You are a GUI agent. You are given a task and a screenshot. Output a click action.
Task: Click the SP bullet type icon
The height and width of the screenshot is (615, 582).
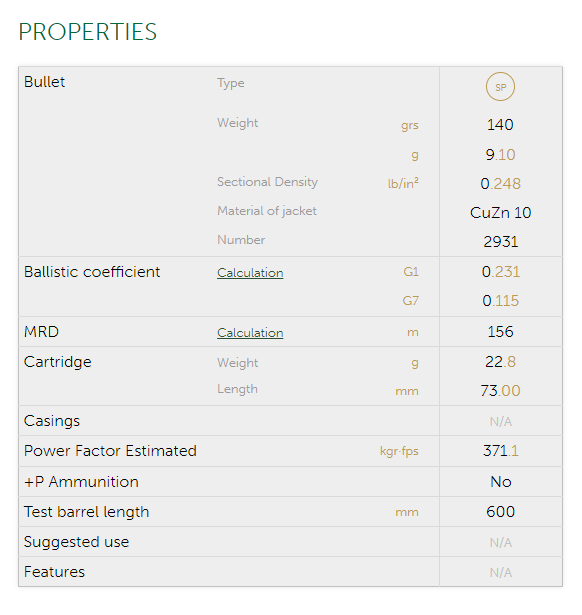500,87
